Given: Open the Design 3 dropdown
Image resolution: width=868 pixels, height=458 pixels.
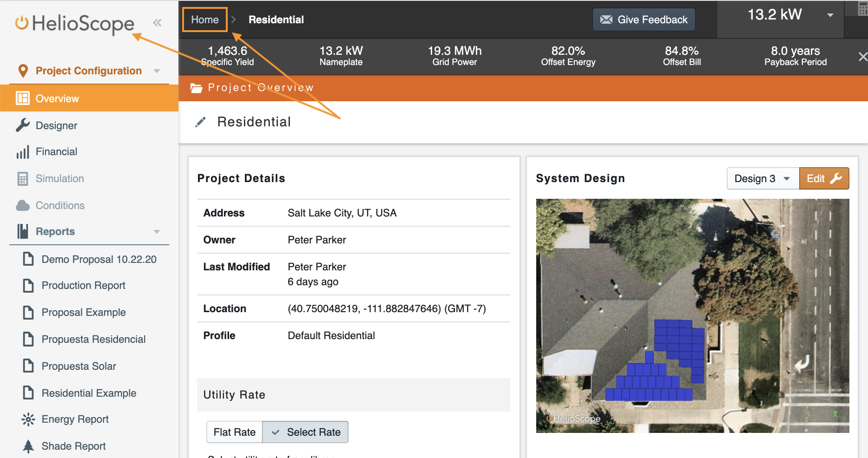Looking at the screenshot, I should pos(763,178).
